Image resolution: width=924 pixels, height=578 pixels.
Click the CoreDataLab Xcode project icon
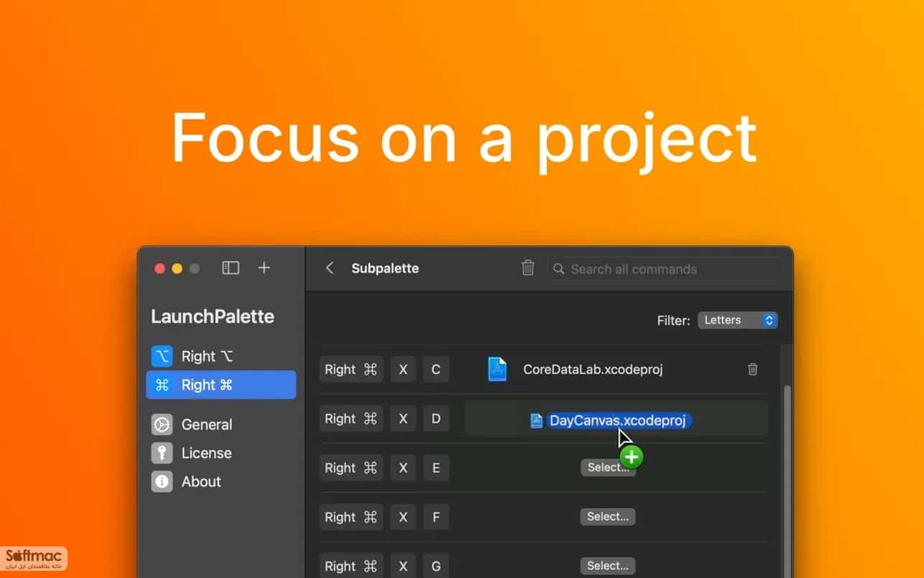(x=497, y=370)
